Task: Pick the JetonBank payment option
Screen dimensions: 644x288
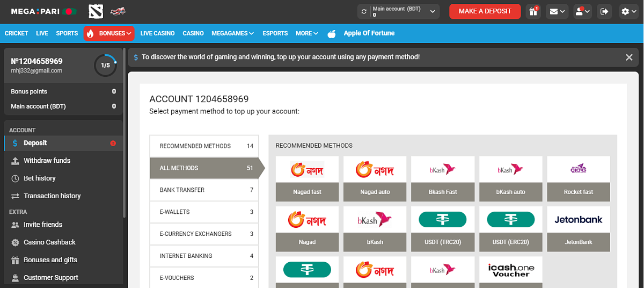Action: (579, 228)
